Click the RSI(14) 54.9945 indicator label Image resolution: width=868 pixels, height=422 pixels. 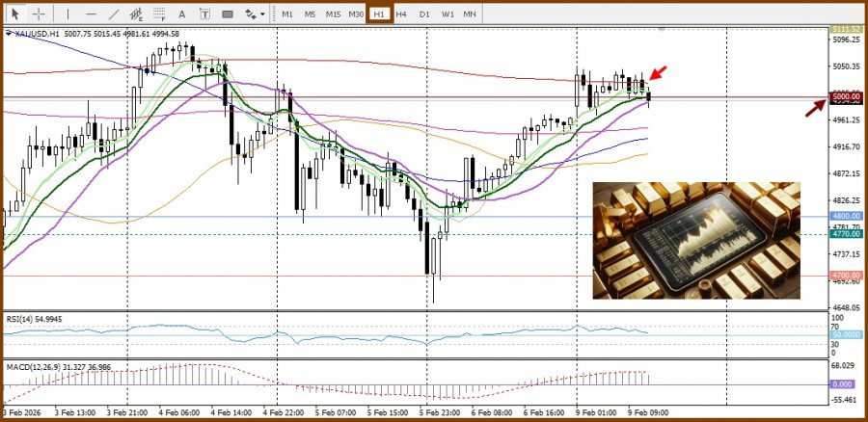point(35,319)
